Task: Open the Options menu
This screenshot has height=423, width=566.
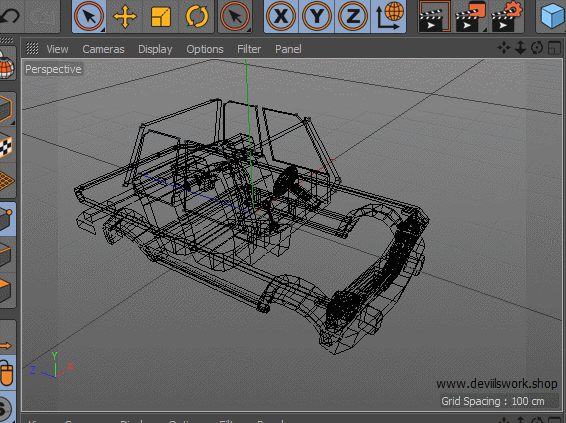Action: coord(205,49)
